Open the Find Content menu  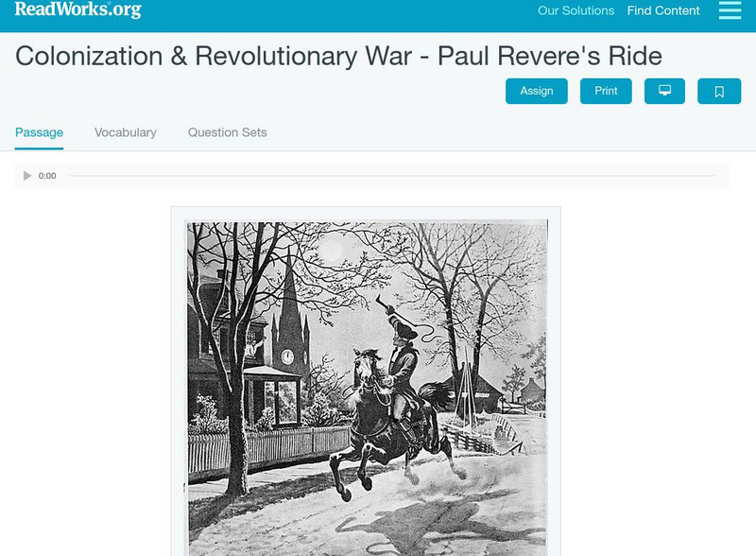(x=663, y=10)
